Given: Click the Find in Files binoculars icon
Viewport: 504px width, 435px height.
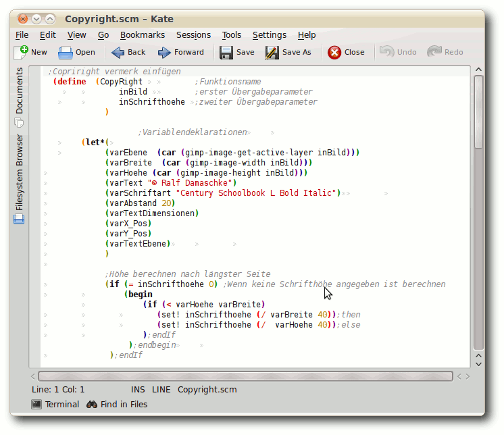Looking at the screenshot, I should (92, 404).
